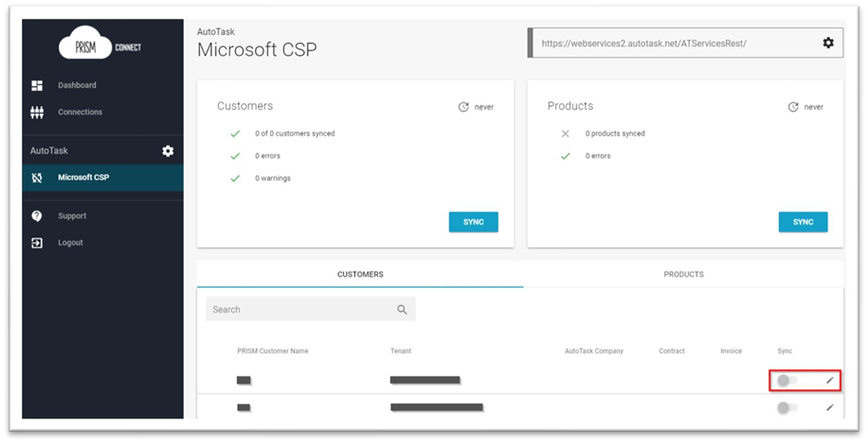Enable sync toggle for first customer
This screenshot has width=868, height=443.
click(787, 380)
